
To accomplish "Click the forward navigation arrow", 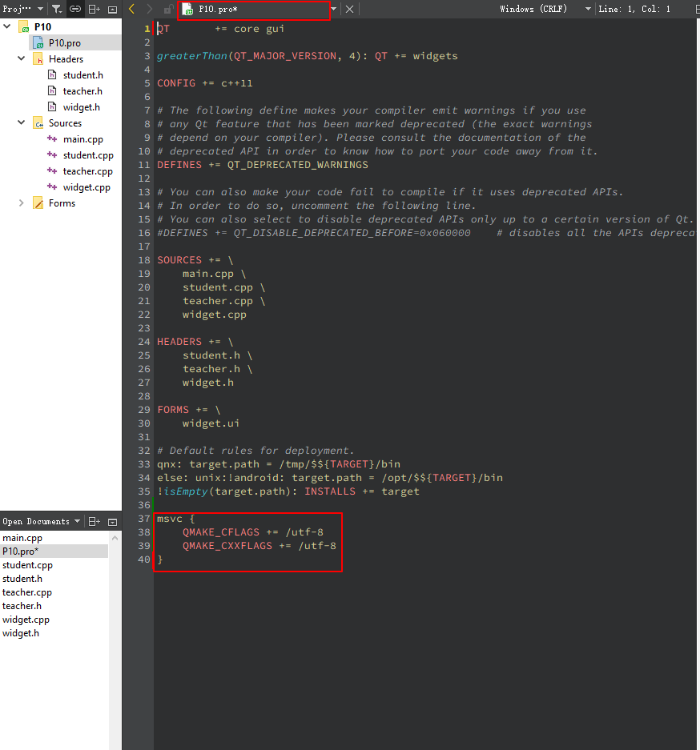I will point(148,9).
